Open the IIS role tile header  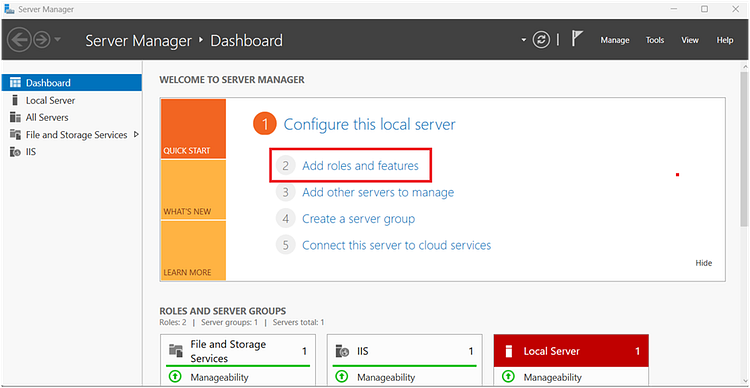[x=404, y=351]
